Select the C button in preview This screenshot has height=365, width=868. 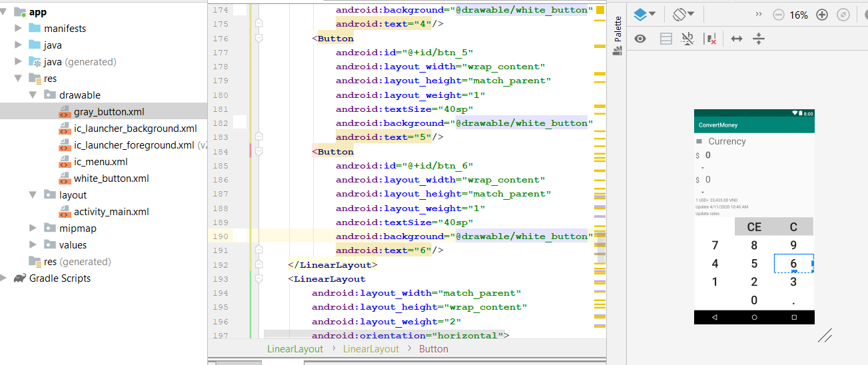coord(793,227)
